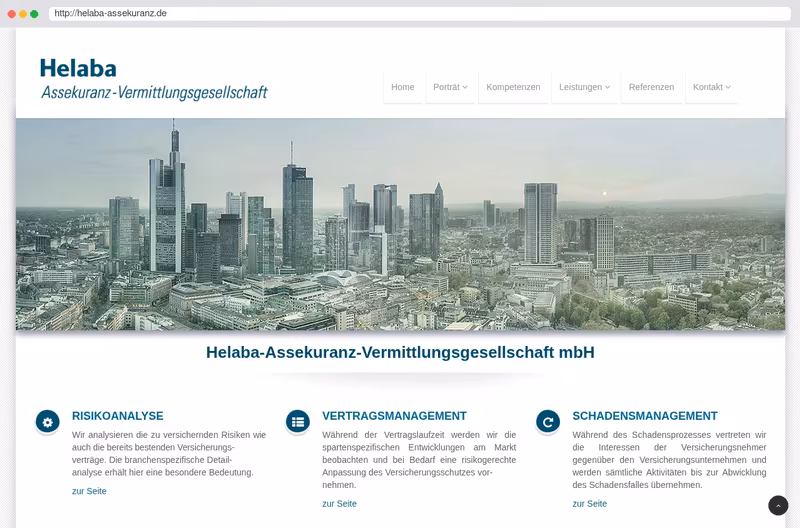800x528 pixels.
Task: Open the Home menu item
Action: pos(403,87)
